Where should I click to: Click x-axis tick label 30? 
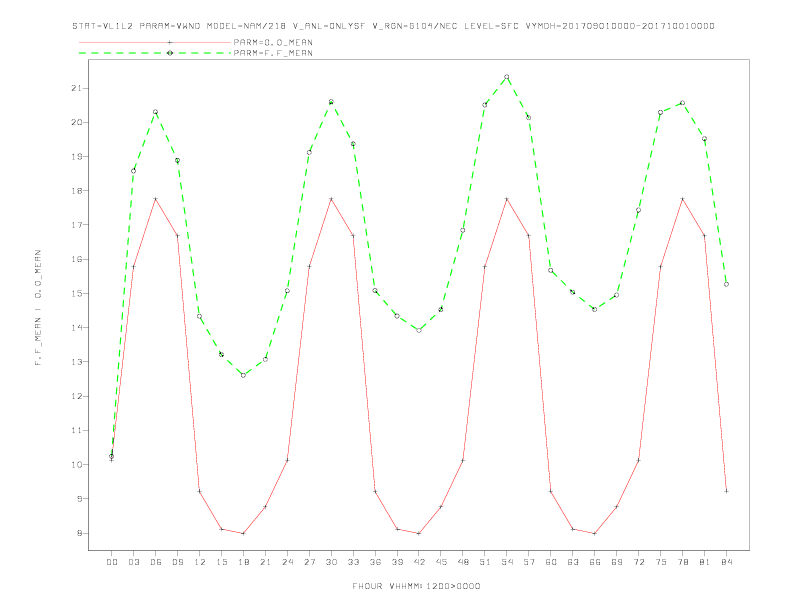pyautogui.click(x=331, y=562)
